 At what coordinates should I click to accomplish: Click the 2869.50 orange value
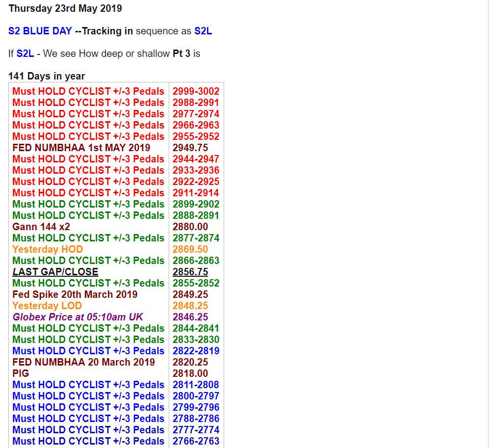[x=190, y=249]
